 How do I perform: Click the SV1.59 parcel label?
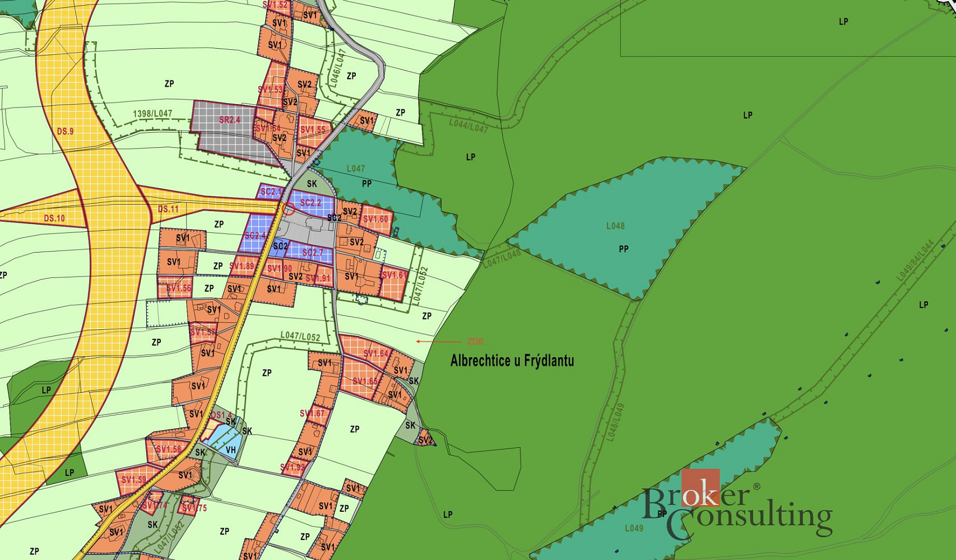(134, 480)
